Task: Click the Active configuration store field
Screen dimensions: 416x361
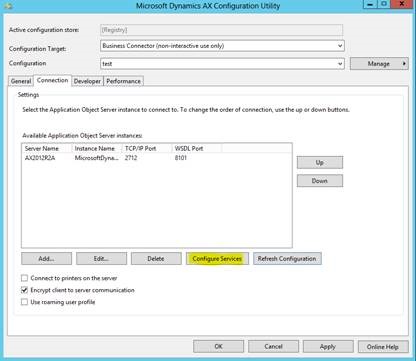Action: point(221,30)
